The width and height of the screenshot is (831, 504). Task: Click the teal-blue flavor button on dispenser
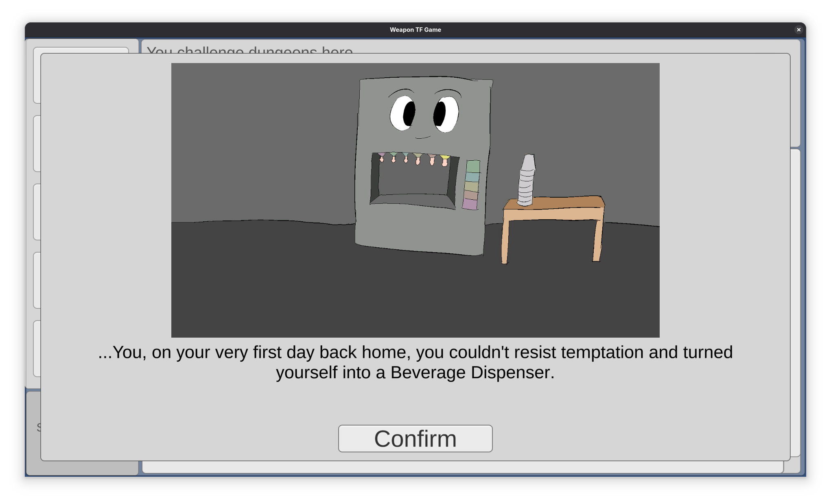click(472, 177)
